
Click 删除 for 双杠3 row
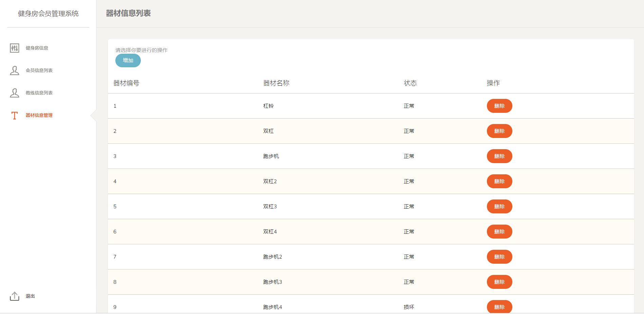click(499, 207)
